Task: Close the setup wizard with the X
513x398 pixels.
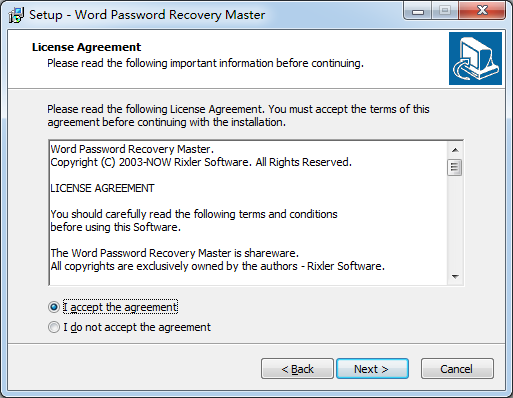Action: tap(482, 11)
